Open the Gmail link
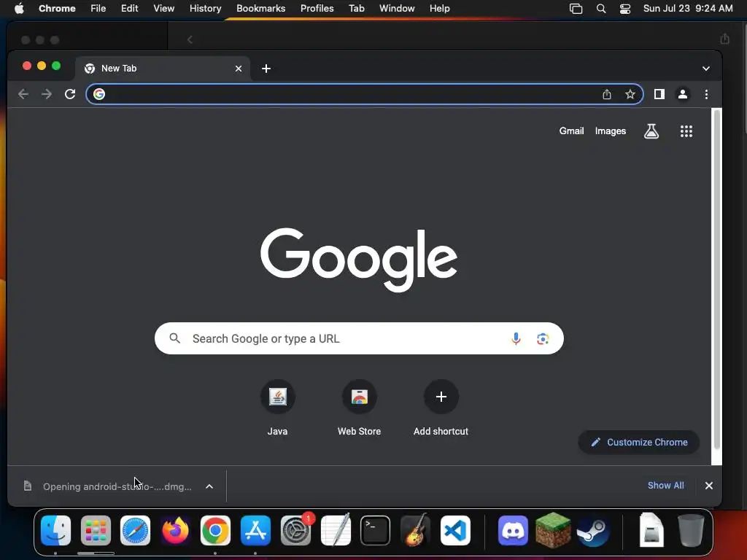Screen dimensions: 747x560 pos(571,131)
